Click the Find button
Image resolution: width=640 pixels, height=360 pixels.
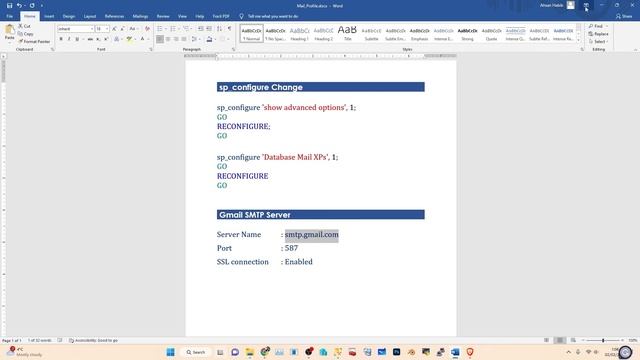pos(596,26)
